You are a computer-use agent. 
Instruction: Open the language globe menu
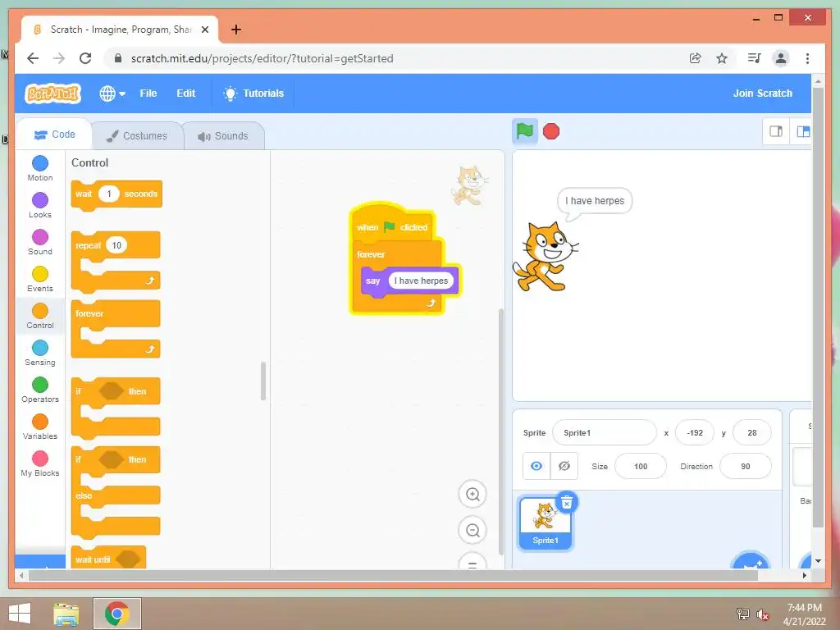pyautogui.click(x=112, y=94)
